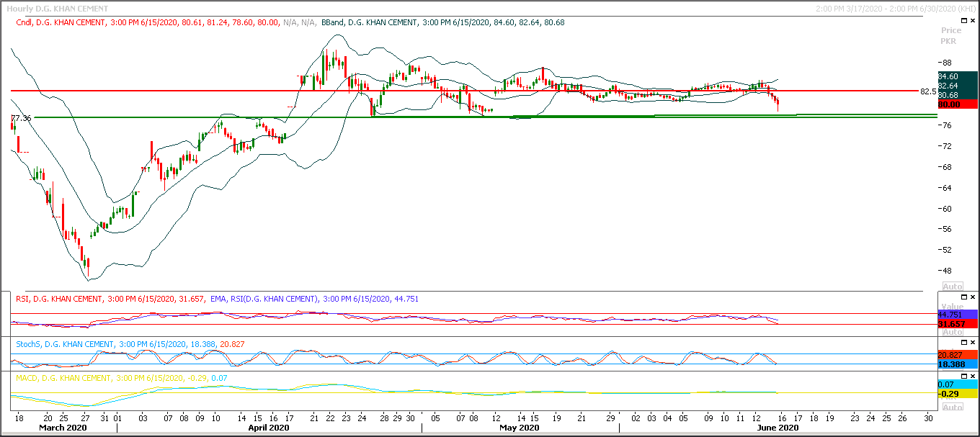Close the price chart pane
This screenshot has width=980, height=437.
tap(972, 21)
